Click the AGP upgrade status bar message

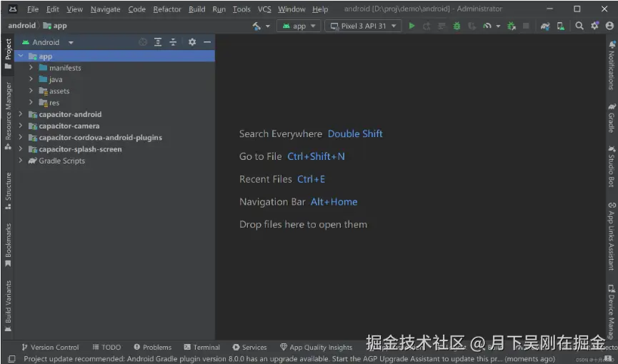click(x=289, y=359)
